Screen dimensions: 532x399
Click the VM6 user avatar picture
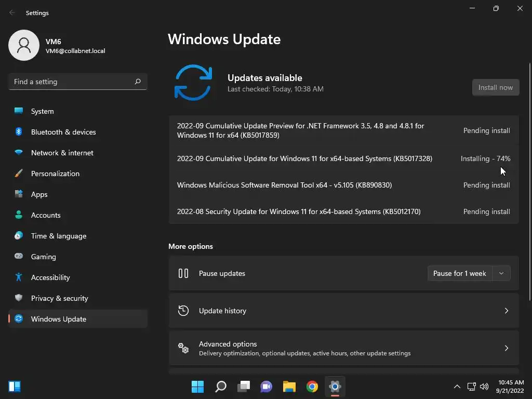pos(24,45)
